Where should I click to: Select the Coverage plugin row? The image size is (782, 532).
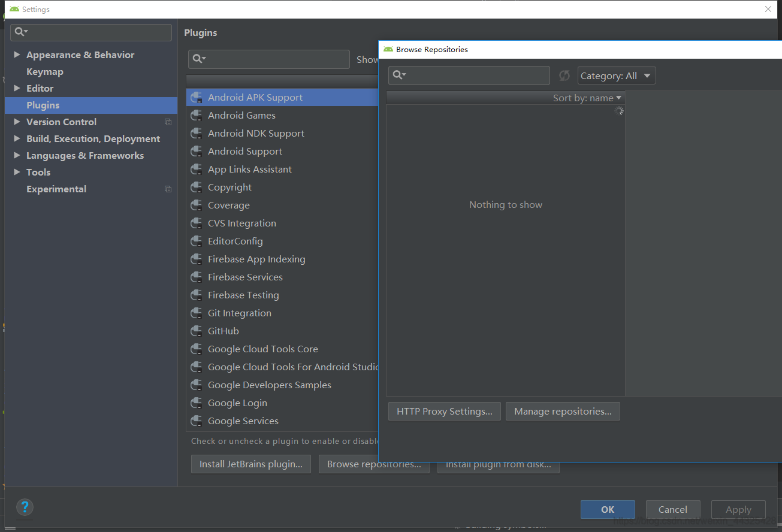coord(282,205)
